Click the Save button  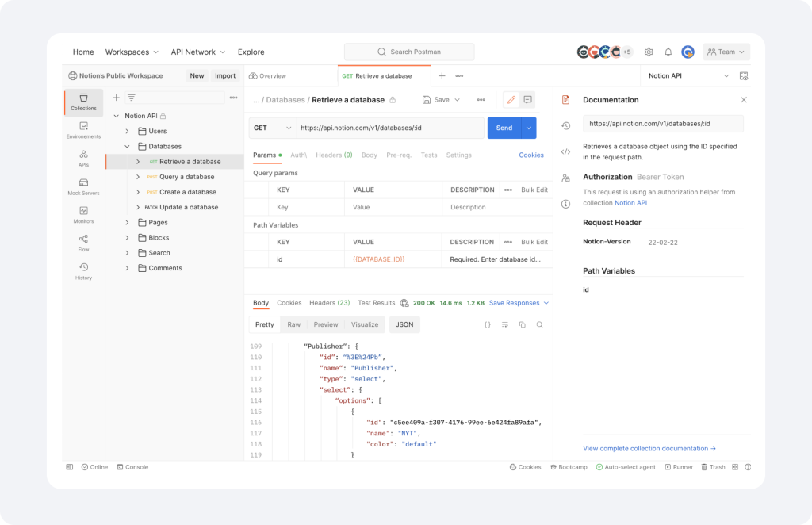(436, 99)
